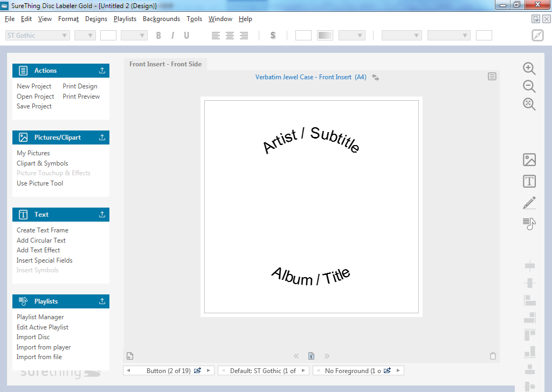Click the trash delete icon below canvas
The height and width of the screenshot is (392, 552).
492,356
